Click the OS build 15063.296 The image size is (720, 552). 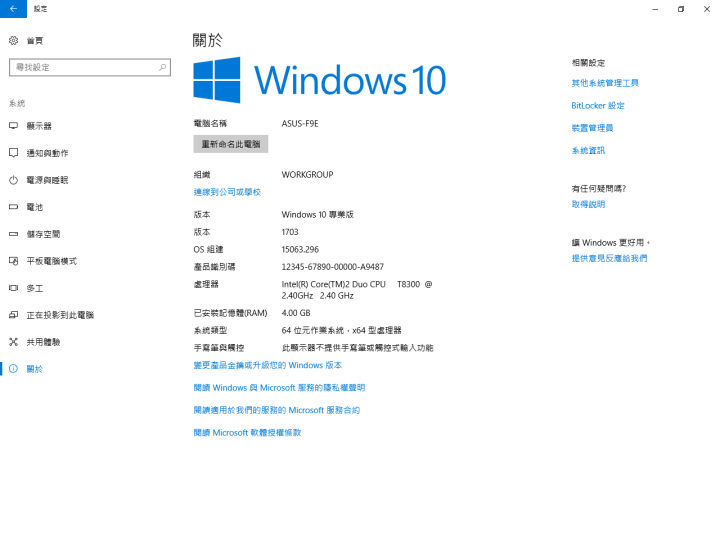pyautogui.click(x=300, y=249)
